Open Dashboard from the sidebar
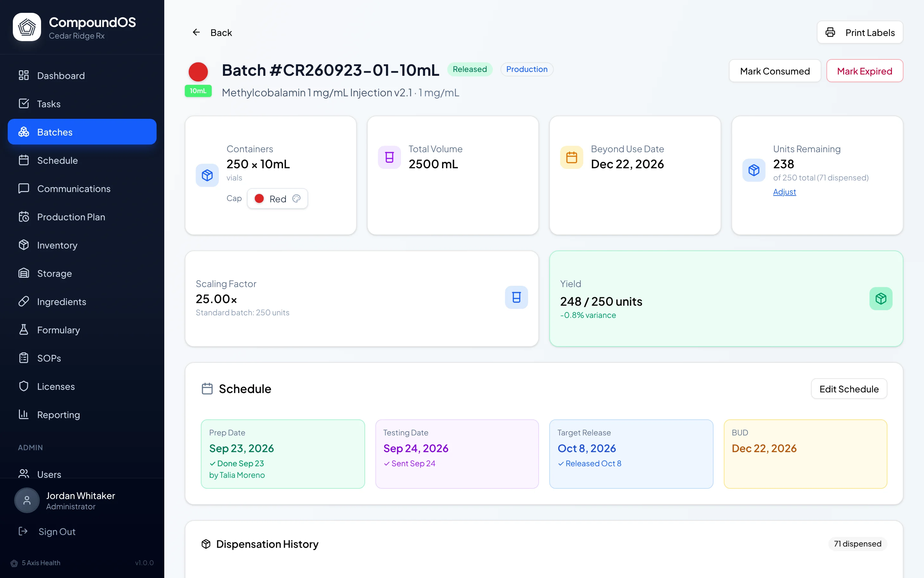 tap(82, 75)
